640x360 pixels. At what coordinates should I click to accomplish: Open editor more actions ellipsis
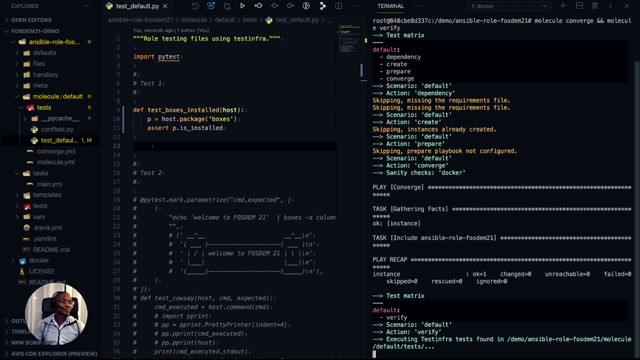click(x=354, y=6)
